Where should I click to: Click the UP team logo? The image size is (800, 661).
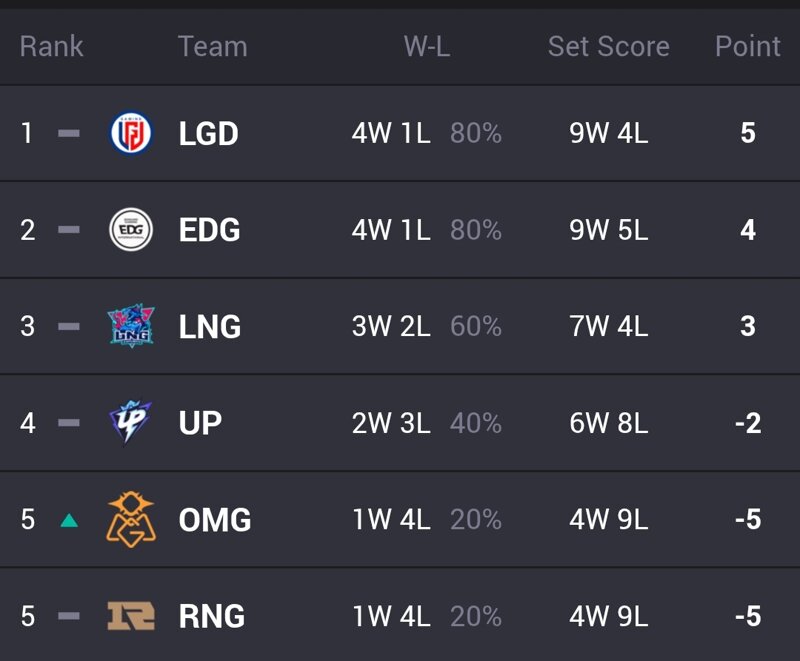131,422
